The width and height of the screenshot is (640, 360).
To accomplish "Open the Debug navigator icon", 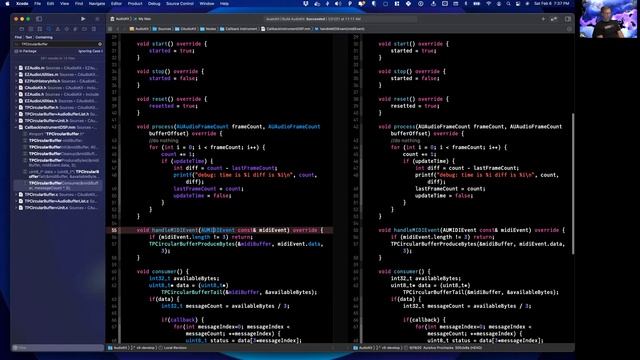I will [x=76, y=29].
